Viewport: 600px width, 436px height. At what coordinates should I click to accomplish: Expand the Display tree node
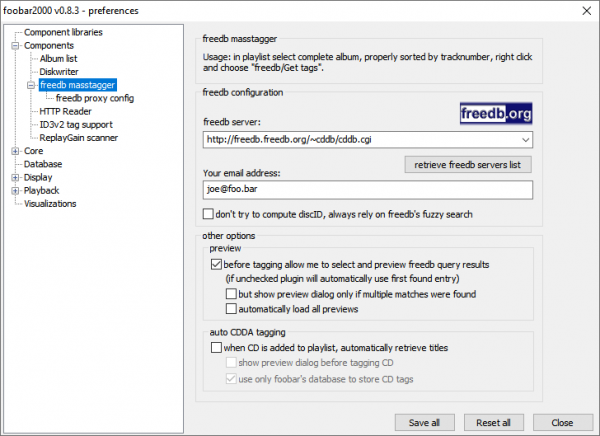pos(15,177)
